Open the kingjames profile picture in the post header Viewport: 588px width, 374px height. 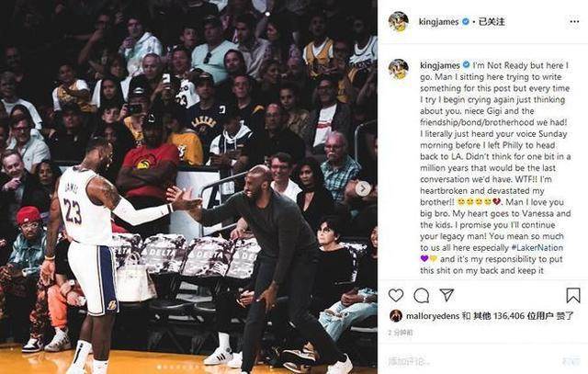point(398,22)
